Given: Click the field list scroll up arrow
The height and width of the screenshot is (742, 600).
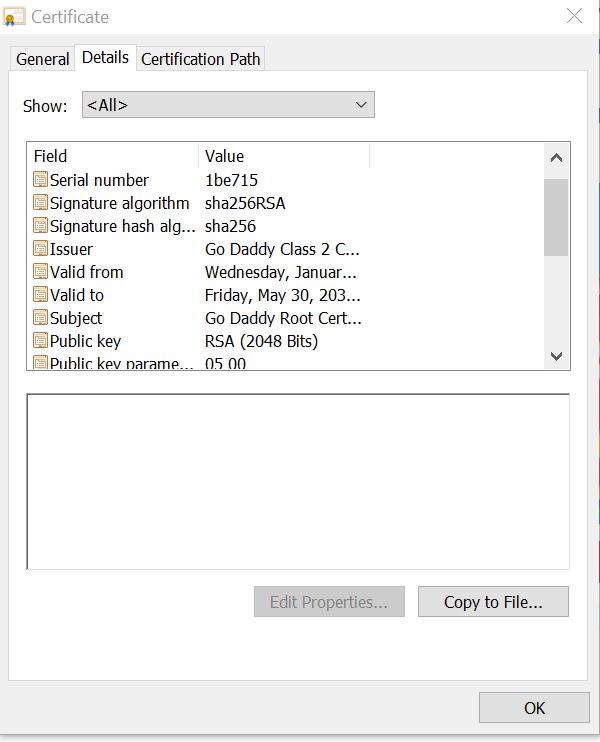Looking at the screenshot, I should [x=556, y=158].
